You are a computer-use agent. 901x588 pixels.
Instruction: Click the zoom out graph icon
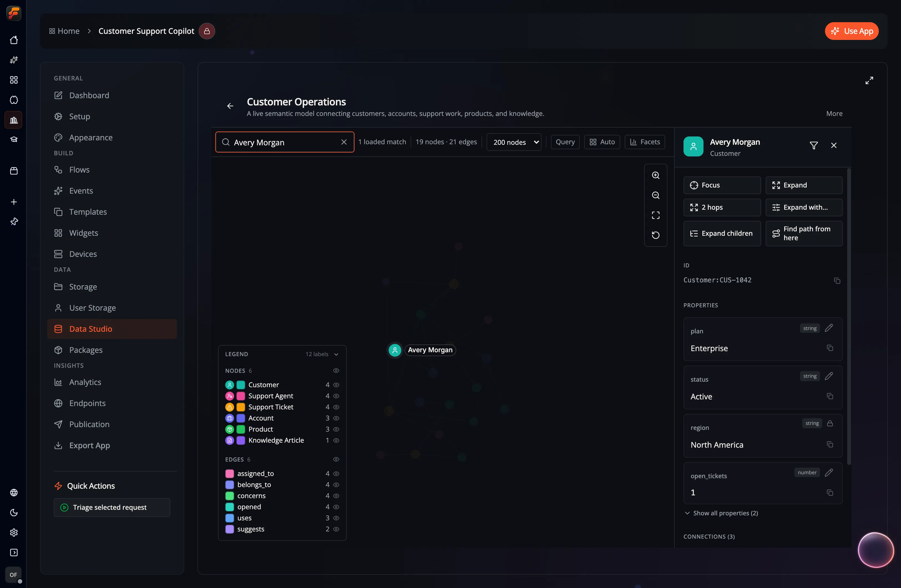(655, 195)
